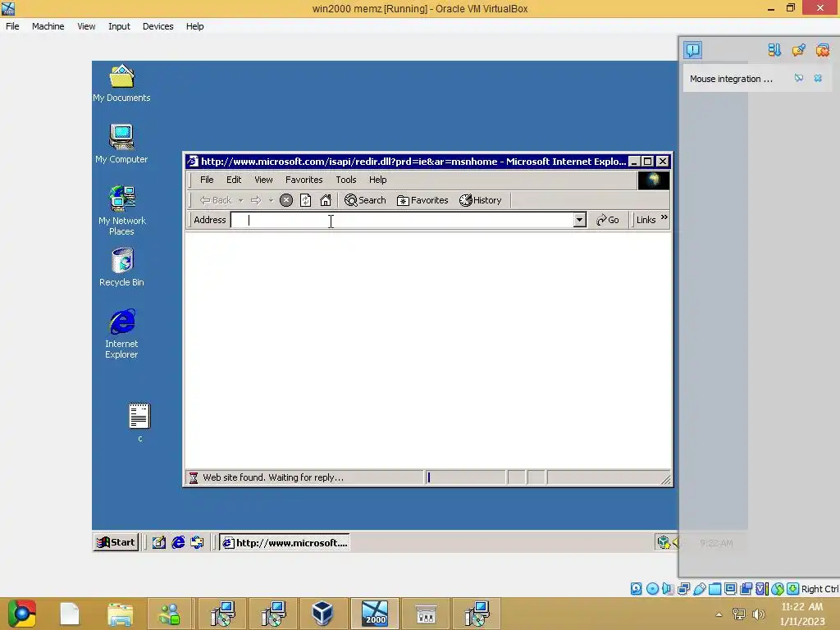This screenshot has height=630, width=840.
Task: Toggle the VirtualBox notification center icon
Action: (692, 50)
